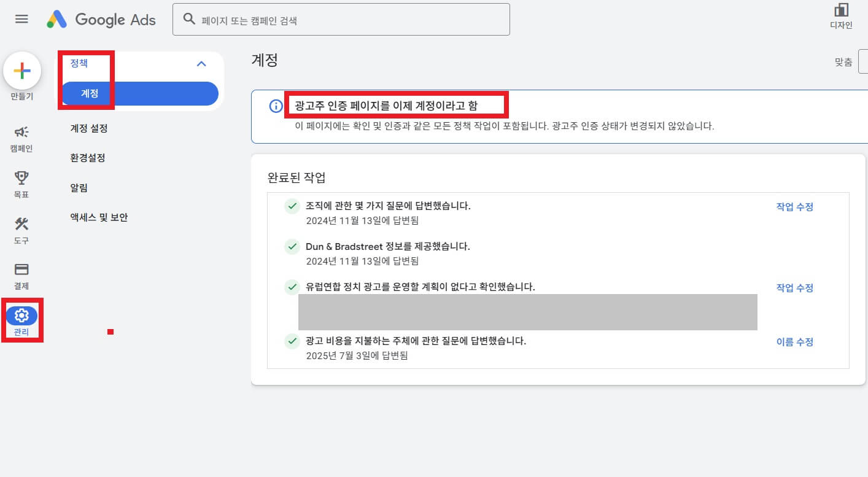Click the 만들기 plus button
The width and height of the screenshot is (868, 477).
click(22, 71)
